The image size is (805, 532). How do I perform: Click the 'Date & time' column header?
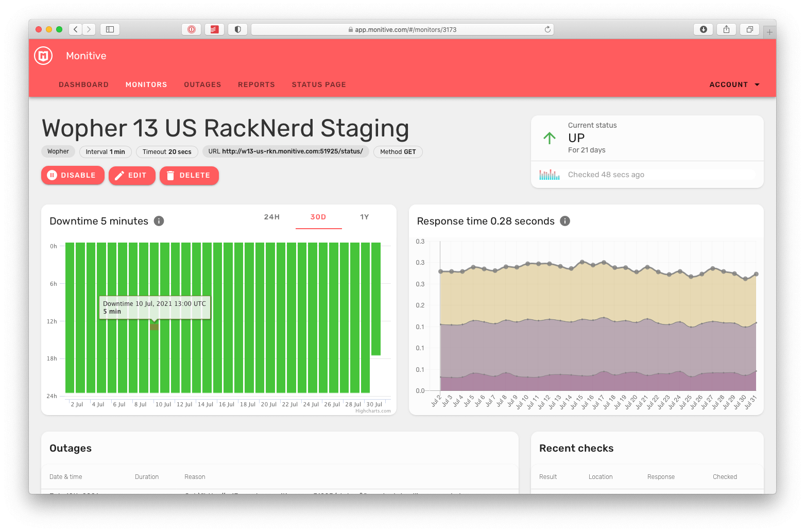coord(66,477)
